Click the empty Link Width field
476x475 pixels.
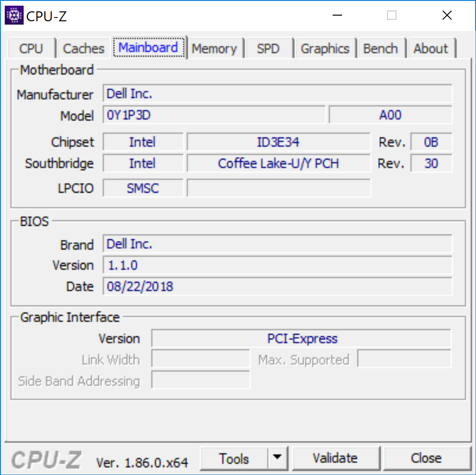click(201, 359)
